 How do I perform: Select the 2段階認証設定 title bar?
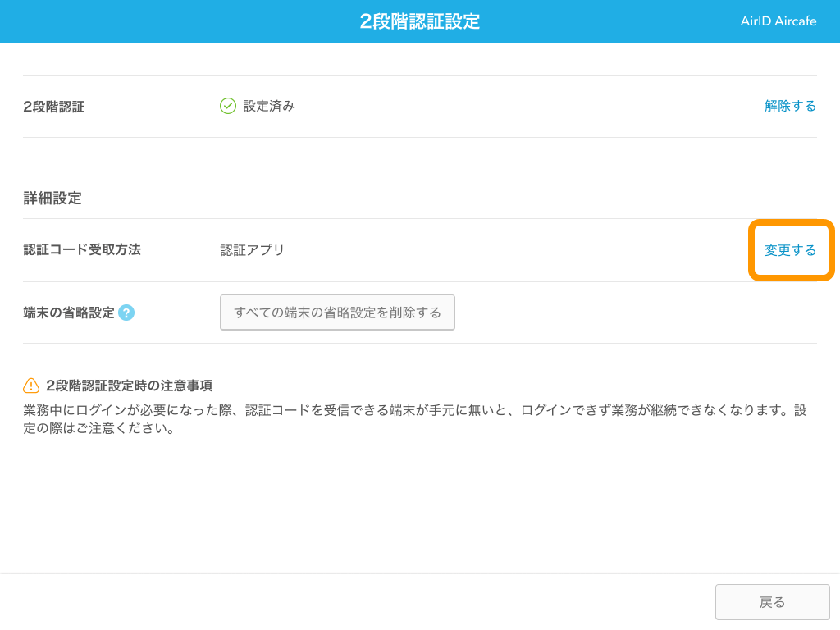coord(420,21)
